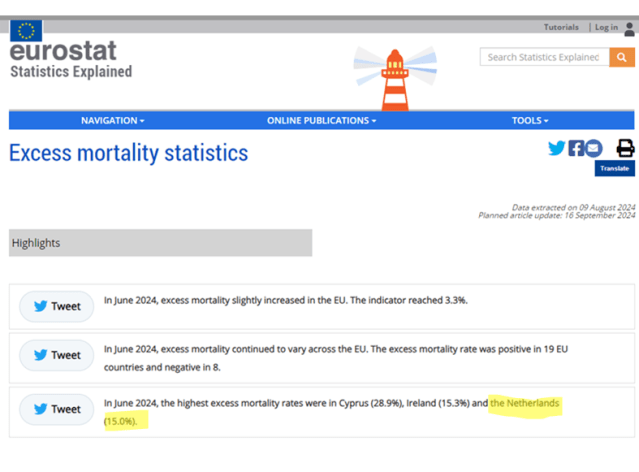The width and height of the screenshot is (639, 472).
Task: Click the EU flag logo
Action: [x=26, y=31]
